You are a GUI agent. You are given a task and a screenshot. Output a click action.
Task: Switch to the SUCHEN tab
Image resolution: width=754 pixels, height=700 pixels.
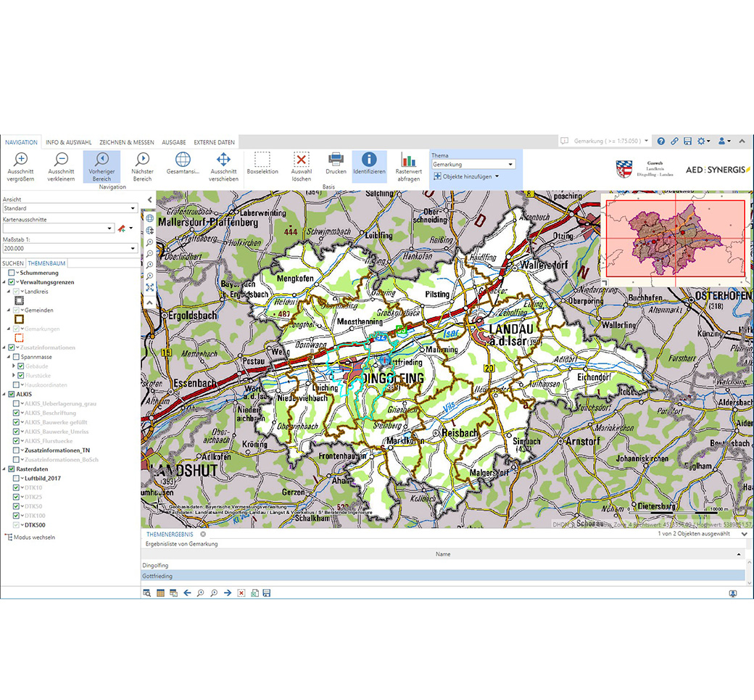(13, 263)
